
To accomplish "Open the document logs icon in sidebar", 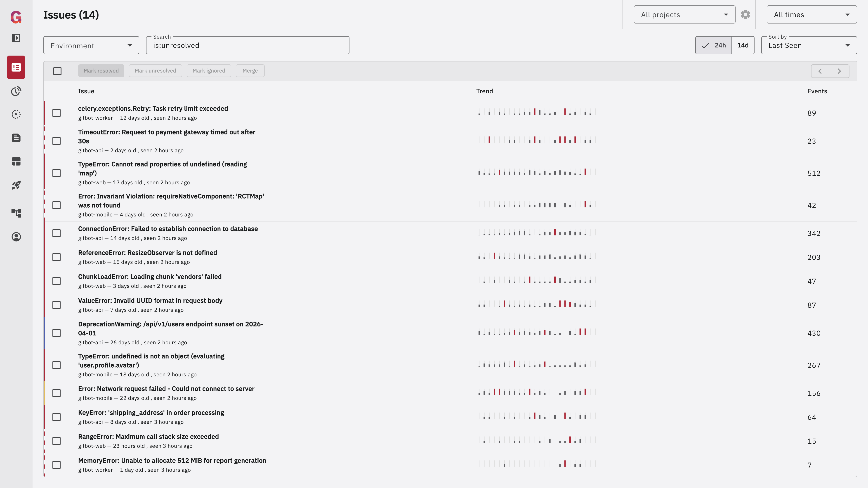I will click(16, 138).
